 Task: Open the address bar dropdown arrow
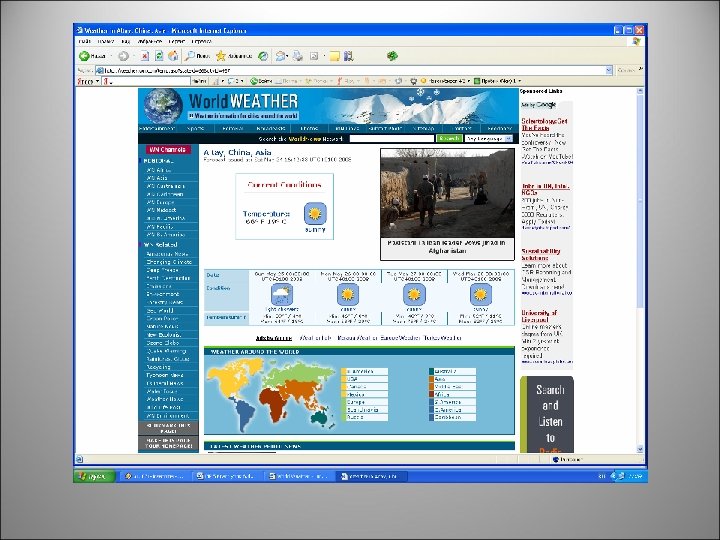[x=609, y=70]
